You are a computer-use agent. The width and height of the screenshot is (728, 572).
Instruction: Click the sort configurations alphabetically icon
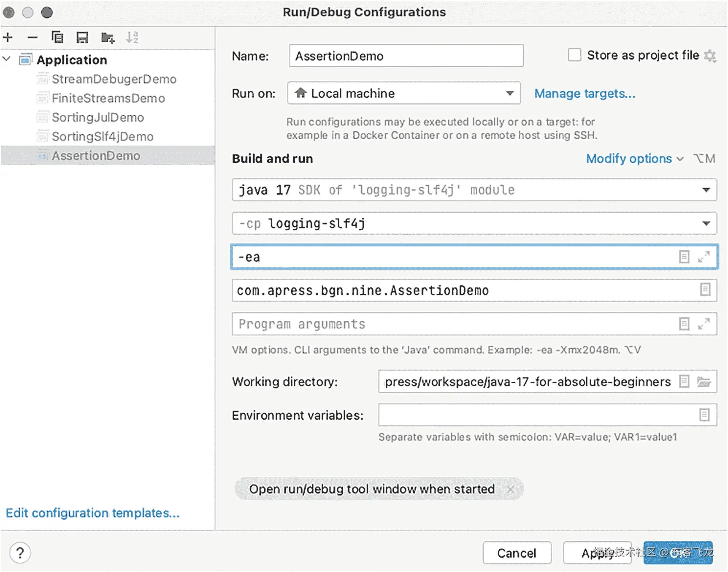pos(132,38)
